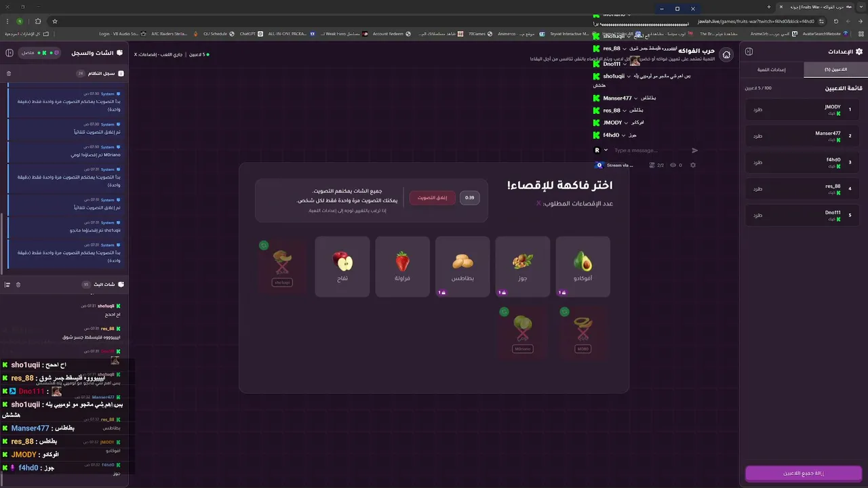Open the bookmark apps grid icon
868x488 pixels.
861,33
